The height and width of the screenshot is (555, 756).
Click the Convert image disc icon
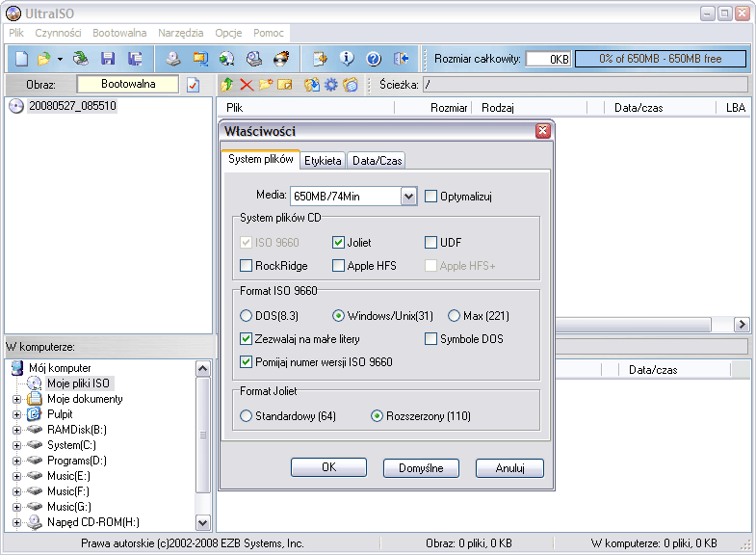[x=227, y=59]
